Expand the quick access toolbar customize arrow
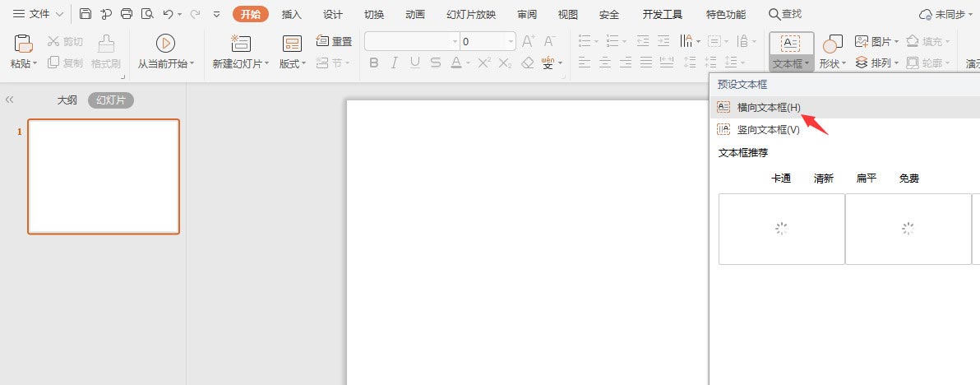 tap(216, 14)
